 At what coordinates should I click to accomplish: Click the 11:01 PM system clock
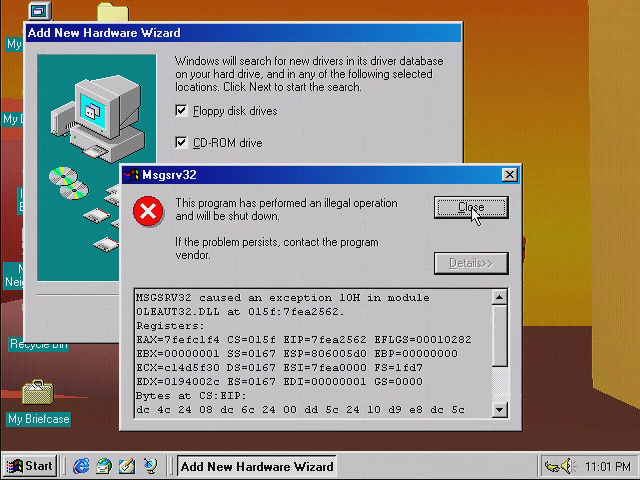(608, 466)
